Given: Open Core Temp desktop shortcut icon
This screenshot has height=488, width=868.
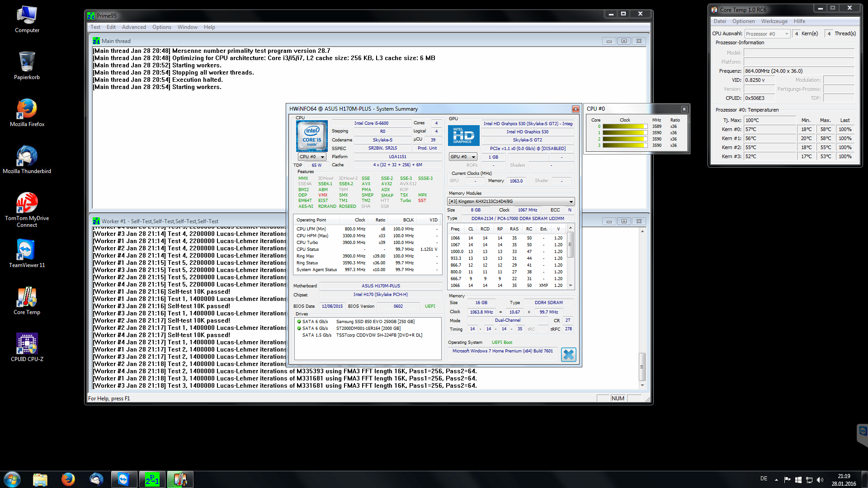Looking at the screenshot, I should pyautogui.click(x=27, y=298).
